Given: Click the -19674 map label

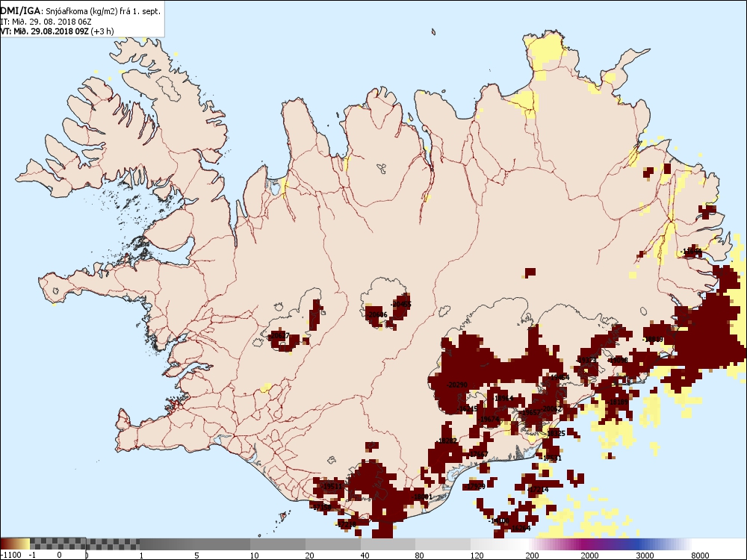Looking at the screenshot, I should pos(489,419).
